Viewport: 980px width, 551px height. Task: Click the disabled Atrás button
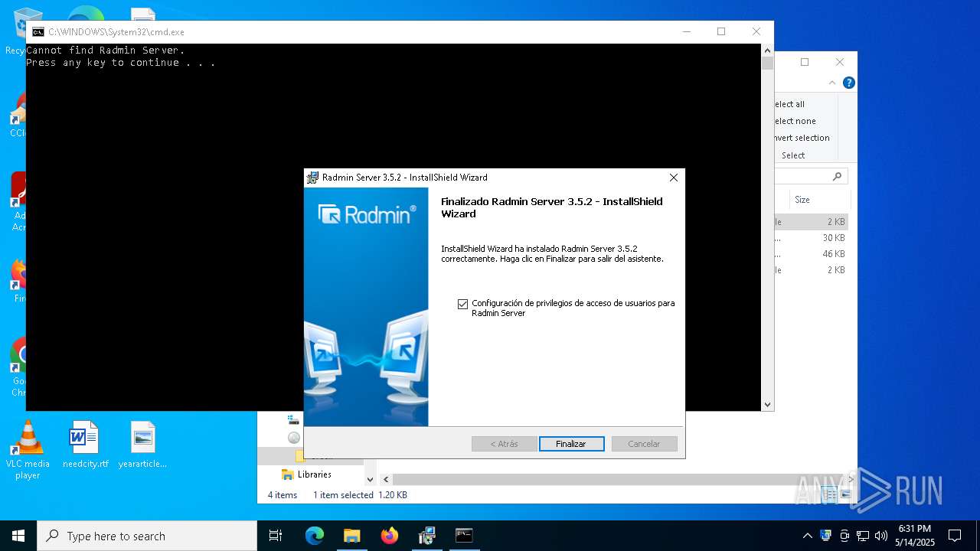pyautogui.click(x=504, y=444)
